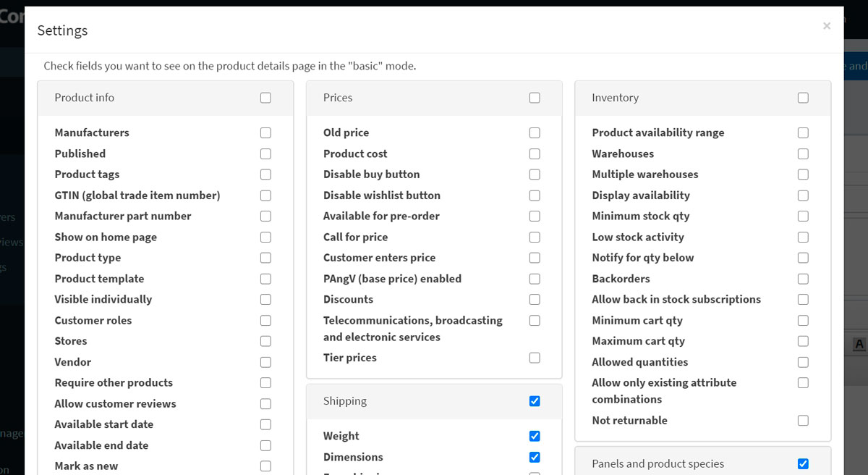868x475 pixels.
Task: Enable the Disable buy button checkbox
Action: 535,175
